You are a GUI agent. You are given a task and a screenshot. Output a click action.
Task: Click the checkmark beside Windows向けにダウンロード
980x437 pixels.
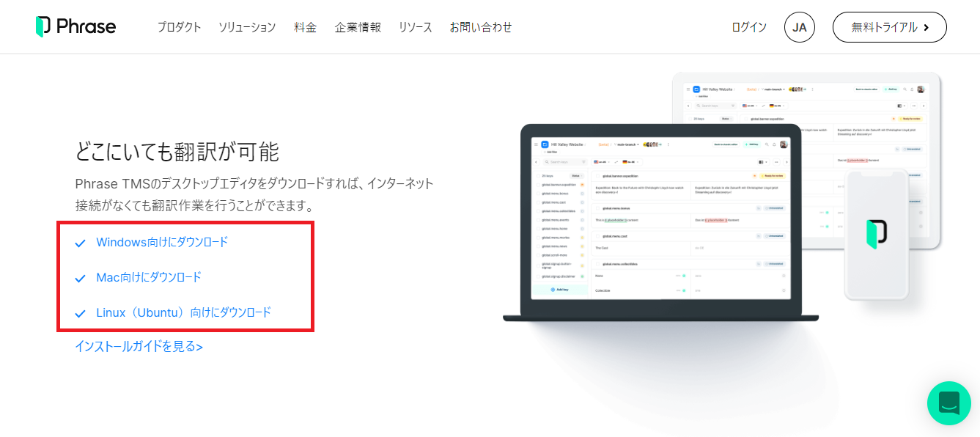click(81, 243)
